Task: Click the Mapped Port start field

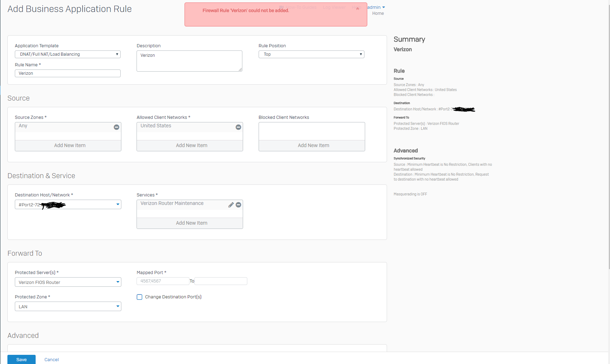Action: click(x=163, y=281)
